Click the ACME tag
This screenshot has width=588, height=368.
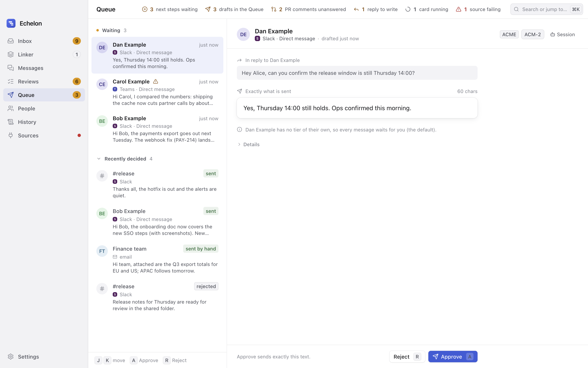pos(509,34)
